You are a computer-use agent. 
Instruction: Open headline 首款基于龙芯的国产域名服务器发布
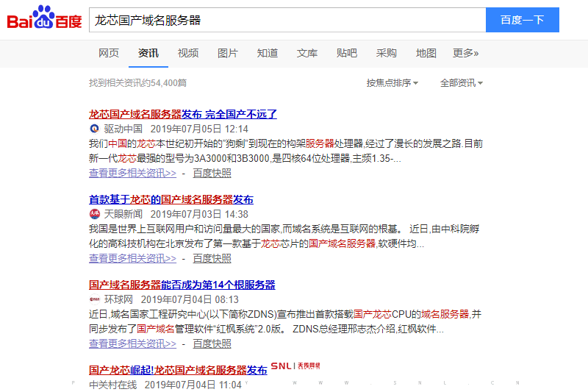coord(171,199)
